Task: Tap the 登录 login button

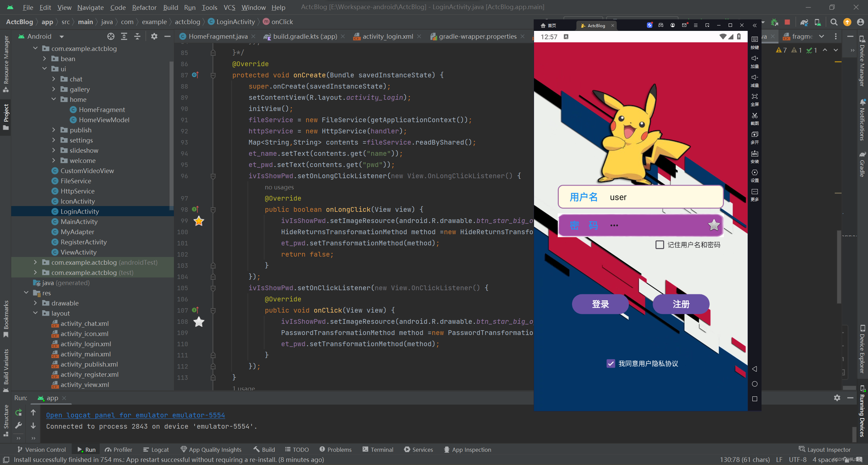Action: pos(600,304)
